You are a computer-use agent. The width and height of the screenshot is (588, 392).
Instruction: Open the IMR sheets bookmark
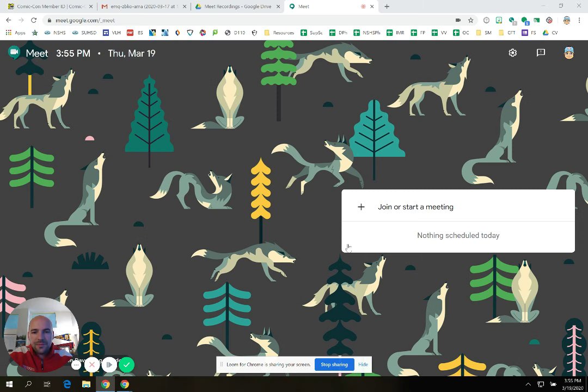click(x=396, y=33)
